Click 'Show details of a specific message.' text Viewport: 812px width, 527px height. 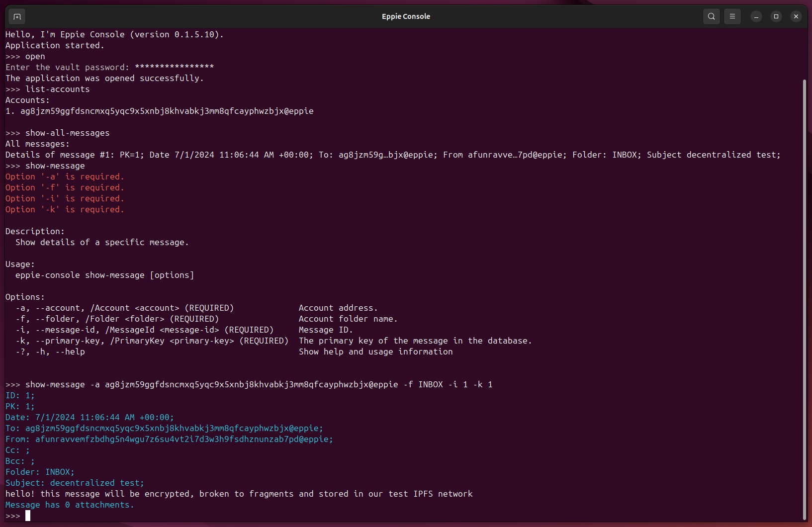[102, 242]
